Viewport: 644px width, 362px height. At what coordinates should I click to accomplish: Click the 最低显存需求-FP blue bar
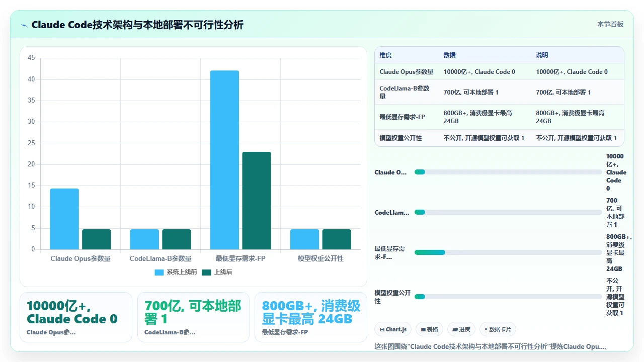(x=224, y=160)
